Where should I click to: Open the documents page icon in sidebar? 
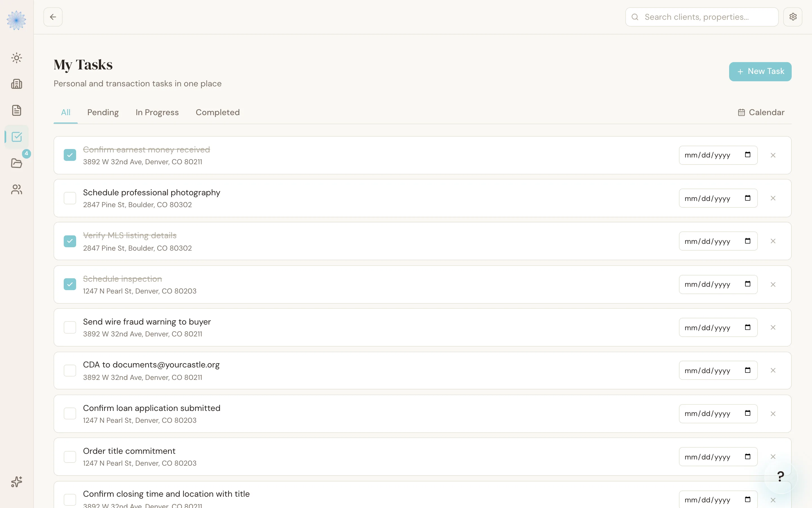[x=16, y=110]
